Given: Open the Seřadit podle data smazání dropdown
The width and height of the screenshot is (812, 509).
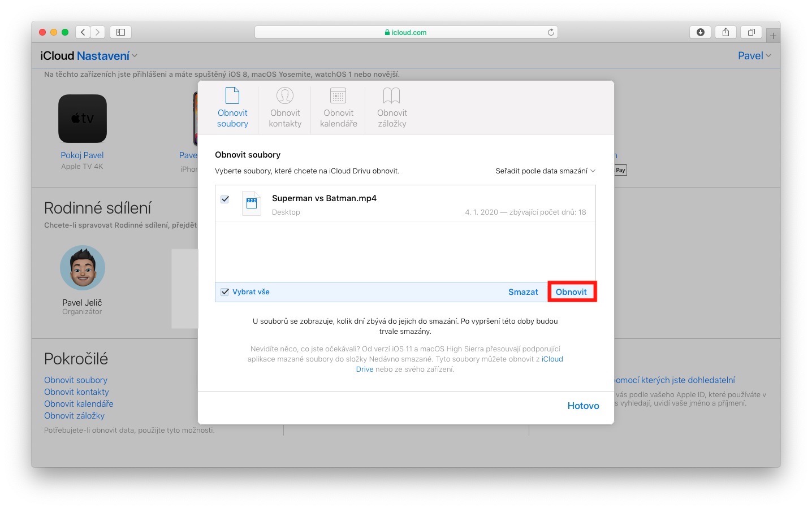Looking at the screenshot, I should point(545,171).
